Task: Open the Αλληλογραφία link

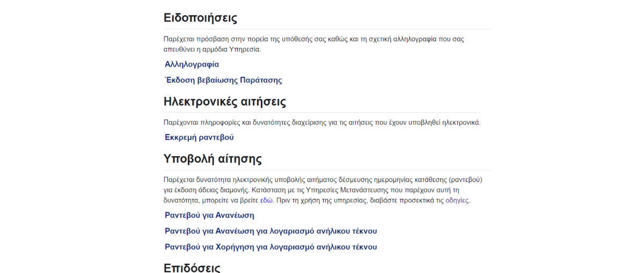Action: coord(192,64)
